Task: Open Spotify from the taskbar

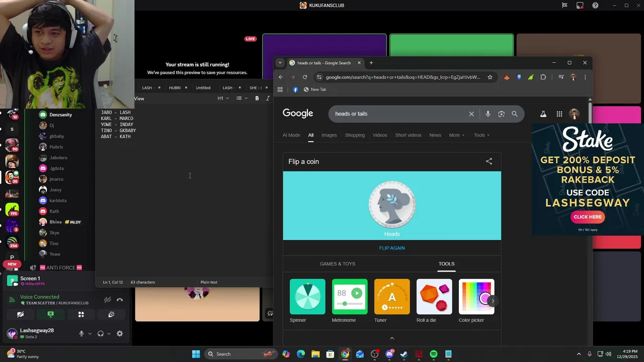Action: tap(433, 354)
